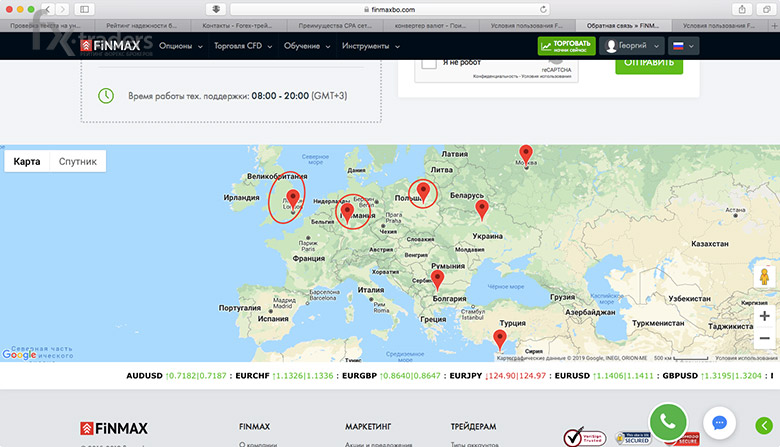This screenshot has height=447, width=780.
Task: Switch to the 'Обратная связь » FiNM...' tab
Action: pyautogui.click(x=623, y=25)
